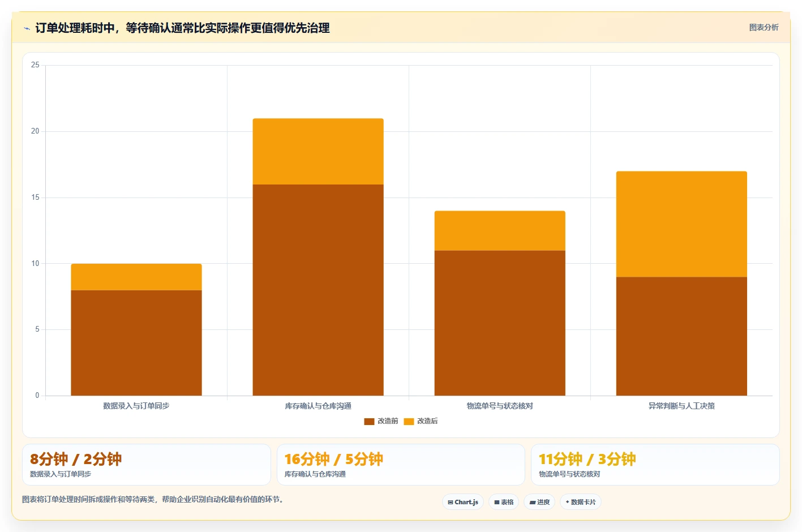Click the orange 改造后 bar segment for 物流单号与状态核对
Viewport: 802px width, 532px height.
(500, 231)
